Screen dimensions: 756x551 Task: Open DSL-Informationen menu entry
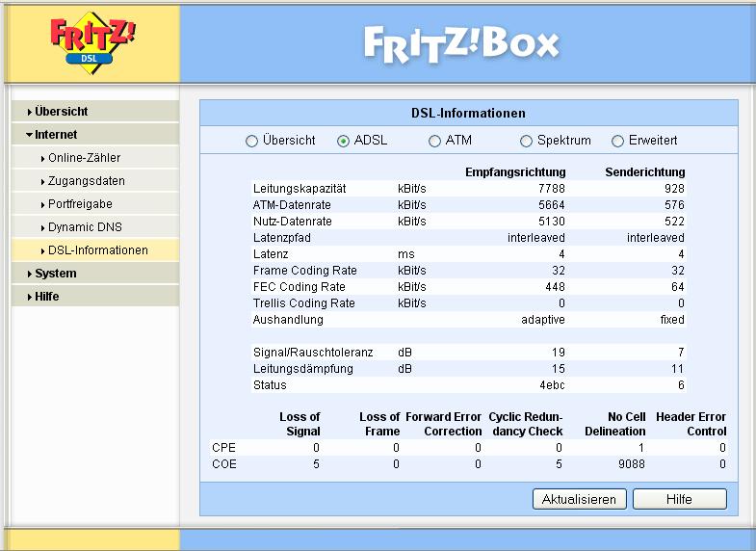pyautogui.click(x=97, y=250)
